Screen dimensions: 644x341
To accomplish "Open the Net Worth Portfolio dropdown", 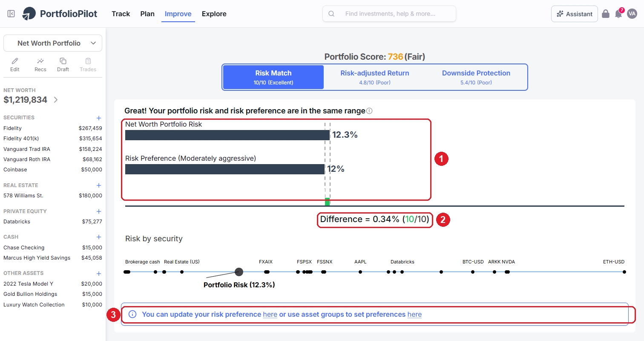I will coord(53,43).
